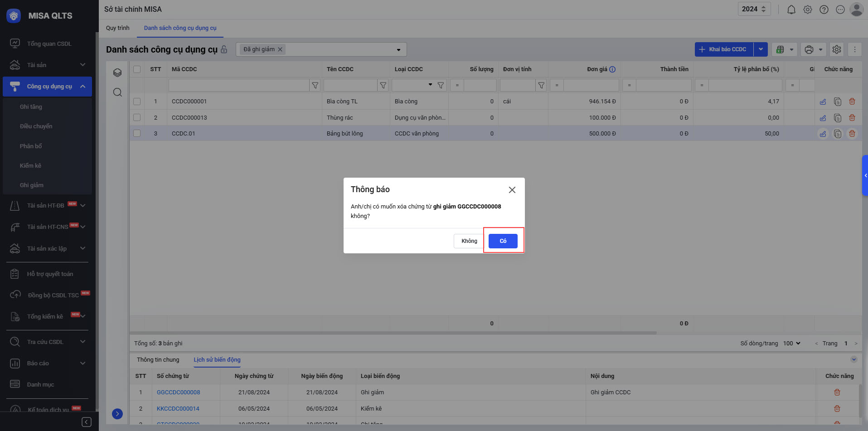Toggle the select-all header checkbox

pos(137,69)
